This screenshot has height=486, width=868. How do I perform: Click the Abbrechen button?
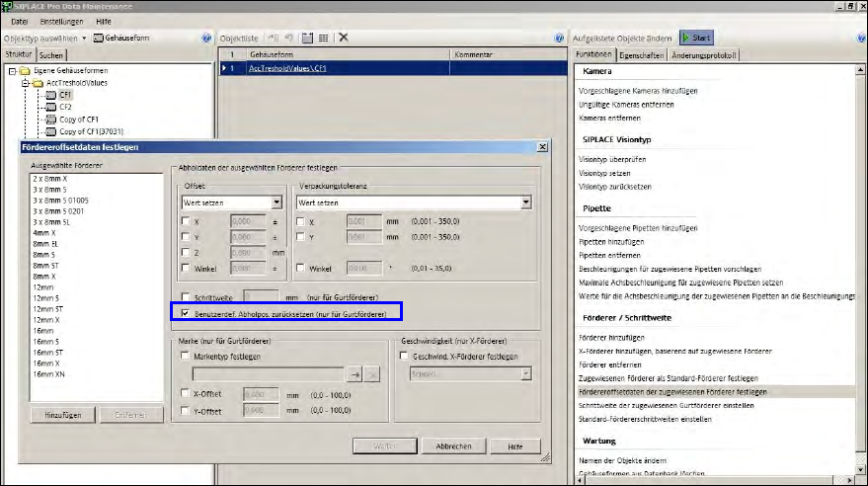point(453,446)
